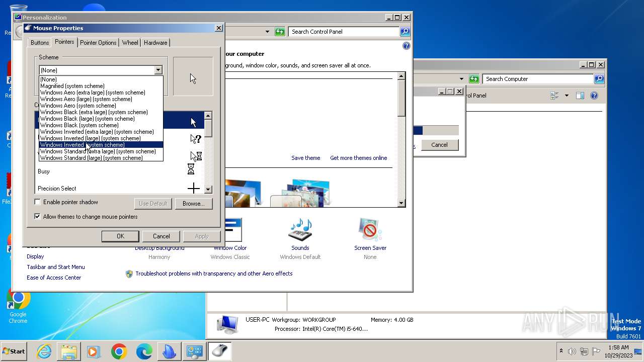
Task: Click the progress bar in small dialog
Action: pyautogui.click(x=436, y=131)
